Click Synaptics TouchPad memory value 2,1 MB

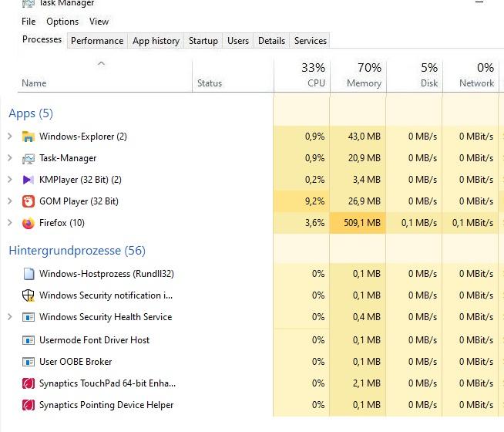tap(367, 383)
